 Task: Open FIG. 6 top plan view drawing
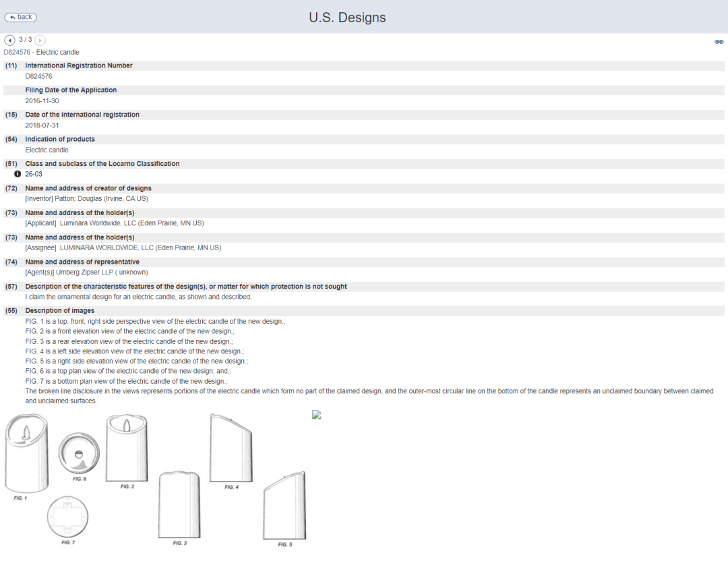79,453
